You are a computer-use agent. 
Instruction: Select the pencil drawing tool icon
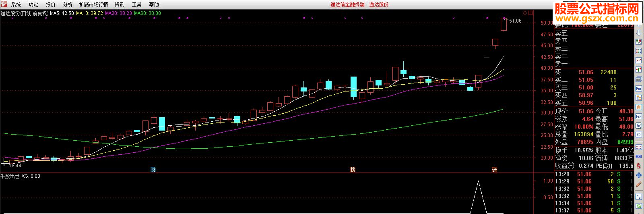click(639, 185)
